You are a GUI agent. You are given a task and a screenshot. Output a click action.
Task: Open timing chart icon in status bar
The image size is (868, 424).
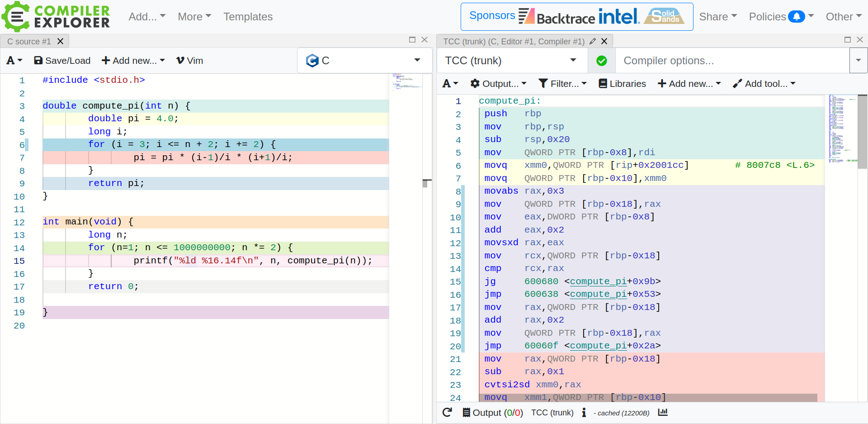click(663, 412)
